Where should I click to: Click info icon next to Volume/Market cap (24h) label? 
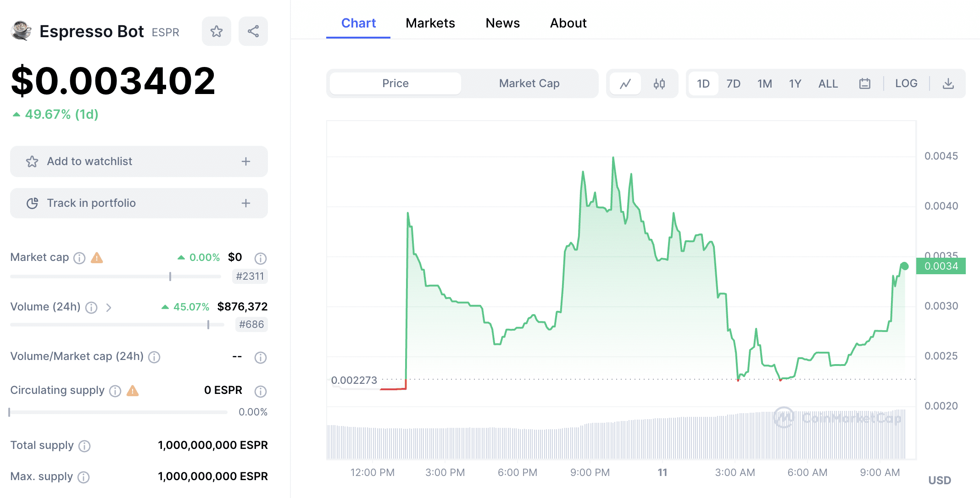point(154,357)
